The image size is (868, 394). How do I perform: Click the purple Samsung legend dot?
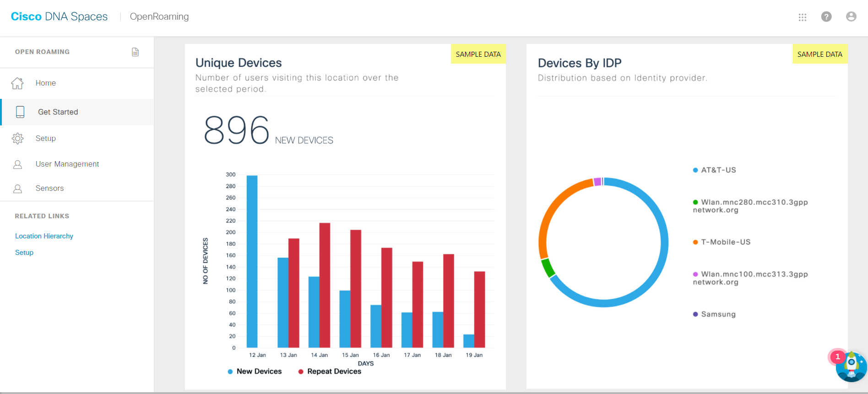click(695, 314)
